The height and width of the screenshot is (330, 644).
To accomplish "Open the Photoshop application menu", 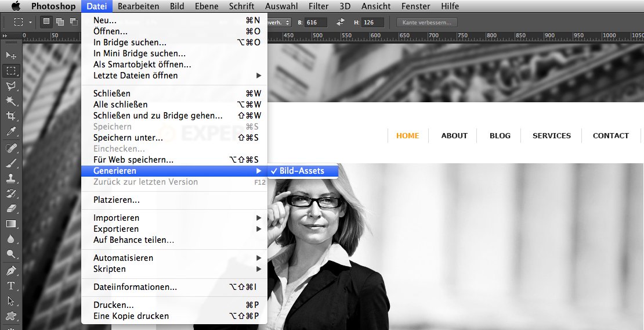I will (53, 6).
